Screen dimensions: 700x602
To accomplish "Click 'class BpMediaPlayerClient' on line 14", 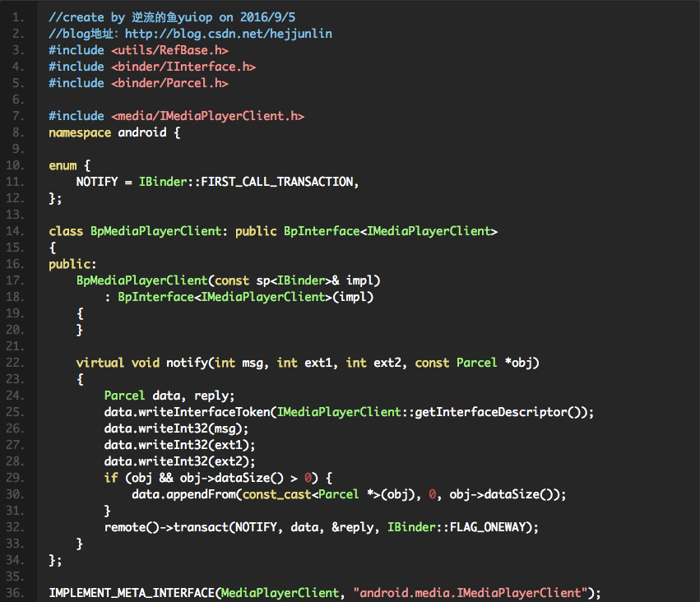I will tap(135, 231).
